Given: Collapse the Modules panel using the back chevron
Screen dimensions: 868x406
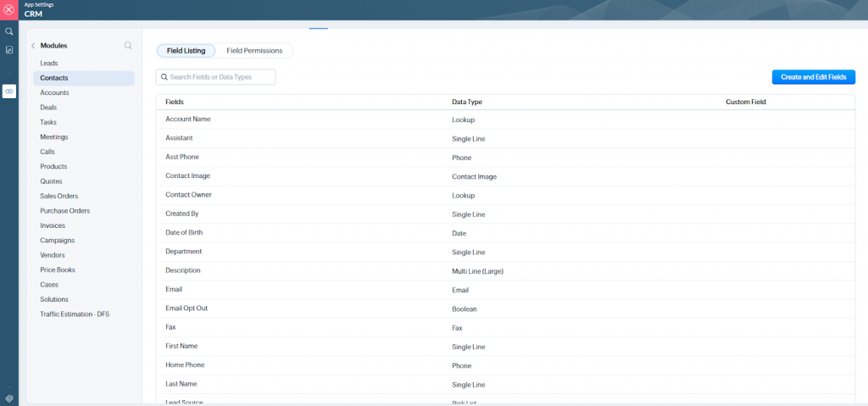Looking at the screenshot, I should (33, 46).
